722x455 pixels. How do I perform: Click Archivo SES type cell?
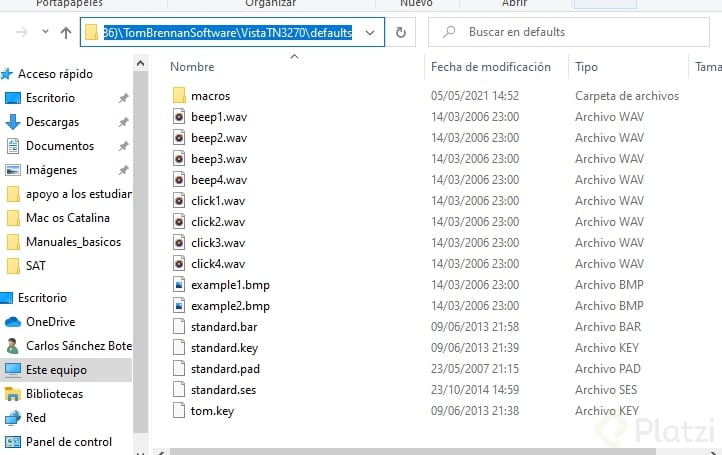click(606, 390)
